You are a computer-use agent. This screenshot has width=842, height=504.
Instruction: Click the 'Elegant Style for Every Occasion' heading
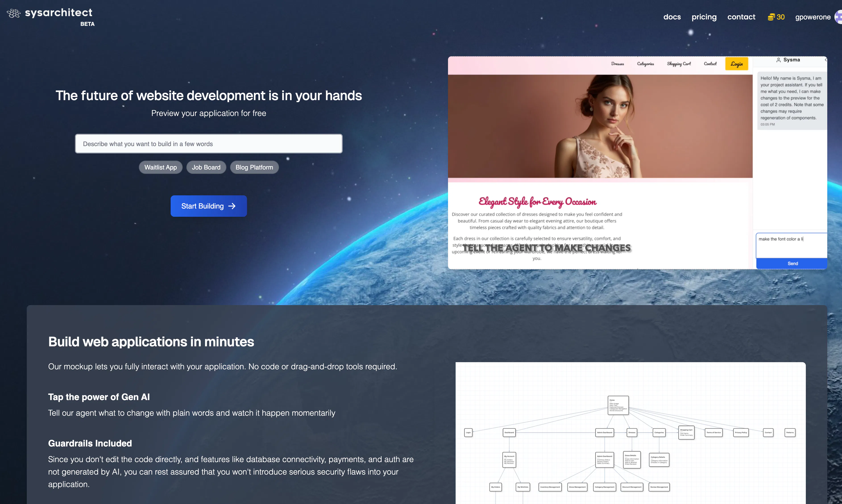click(x=537, y=202)
